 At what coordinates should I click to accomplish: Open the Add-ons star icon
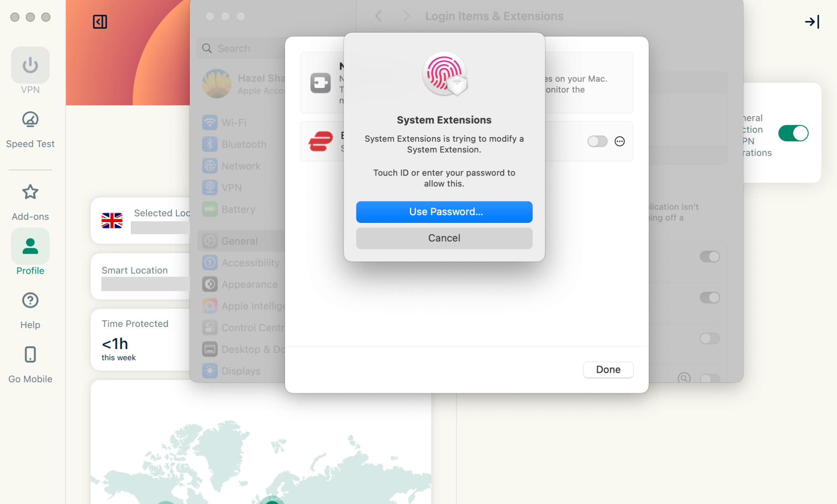point(30,192)
